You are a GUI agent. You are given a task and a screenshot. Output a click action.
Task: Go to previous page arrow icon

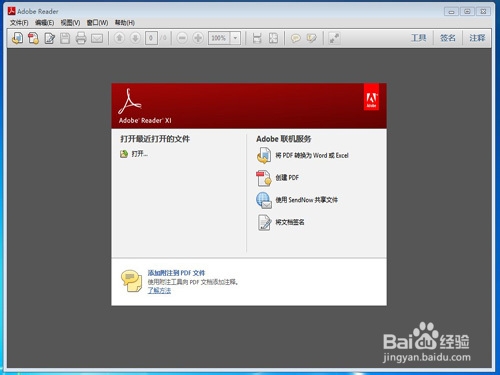119,38
